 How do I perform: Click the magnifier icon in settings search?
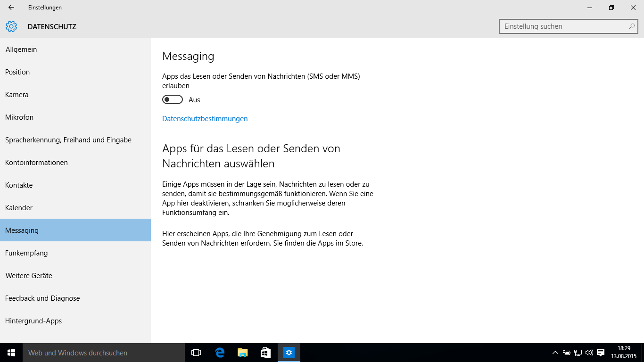[x=632, y=26]
